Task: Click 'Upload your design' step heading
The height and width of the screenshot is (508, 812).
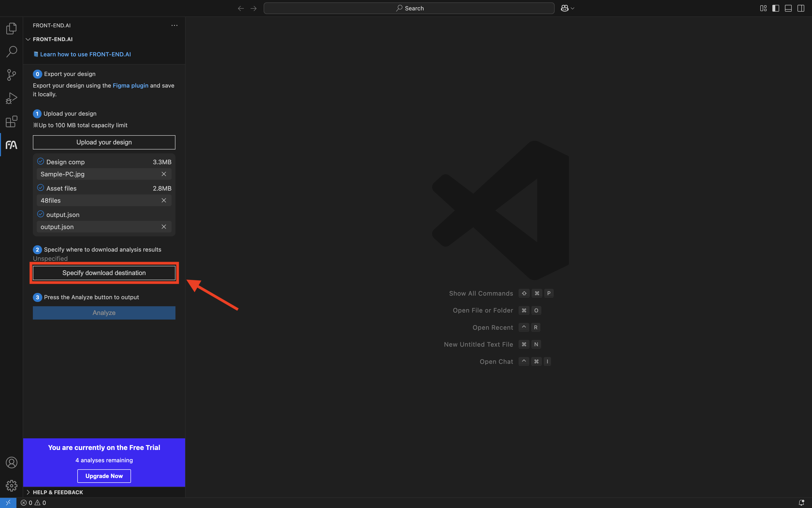Action: click(x=70, y=113)
